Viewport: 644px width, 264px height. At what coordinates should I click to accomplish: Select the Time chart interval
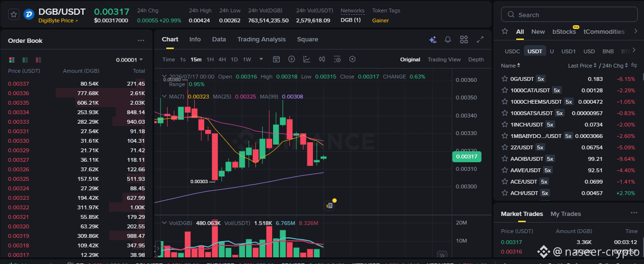169,59
